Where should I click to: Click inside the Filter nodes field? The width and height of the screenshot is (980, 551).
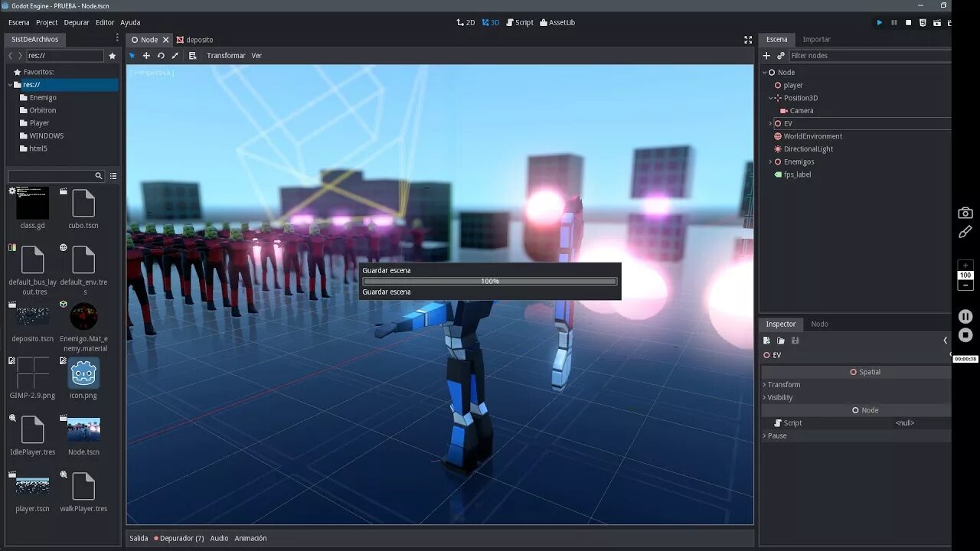point(842,55)
